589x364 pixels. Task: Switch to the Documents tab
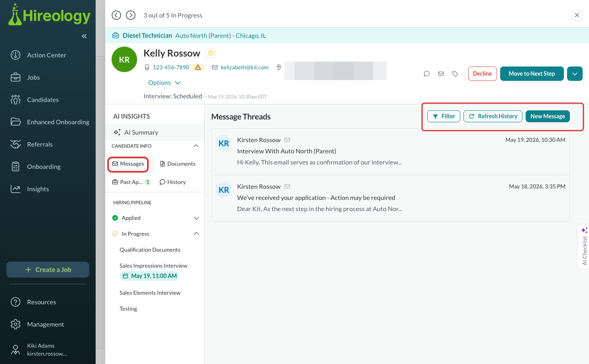[x=178, y=164]
